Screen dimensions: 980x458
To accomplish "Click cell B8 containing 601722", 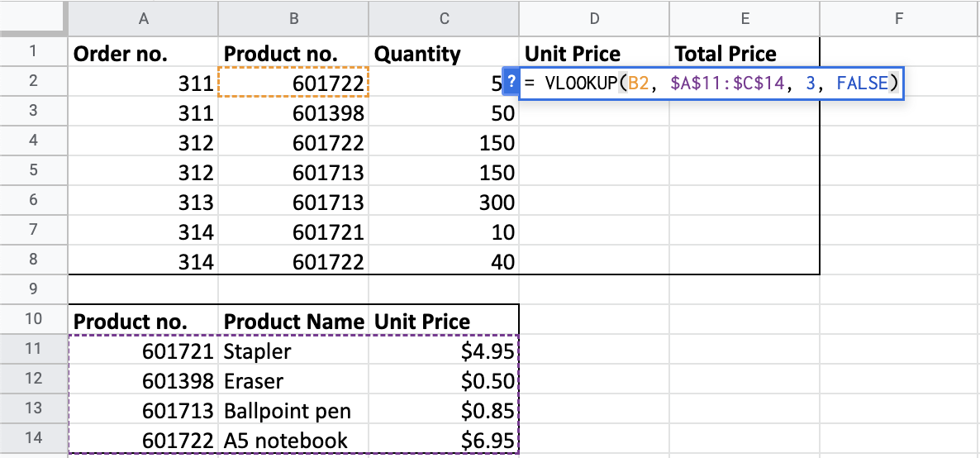I will [293, 260].
